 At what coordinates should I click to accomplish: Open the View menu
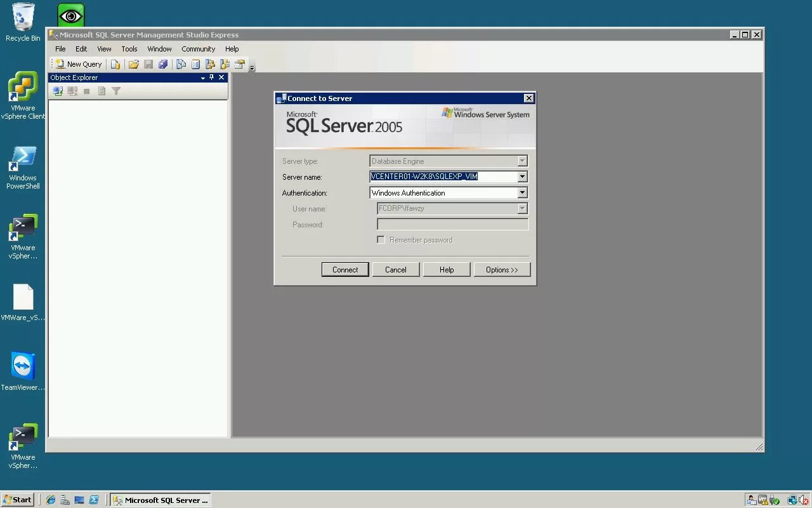(104, 49)
